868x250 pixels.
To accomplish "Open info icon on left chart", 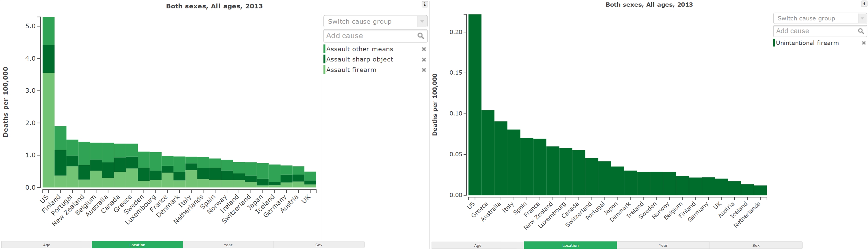I will pos(425,4).
